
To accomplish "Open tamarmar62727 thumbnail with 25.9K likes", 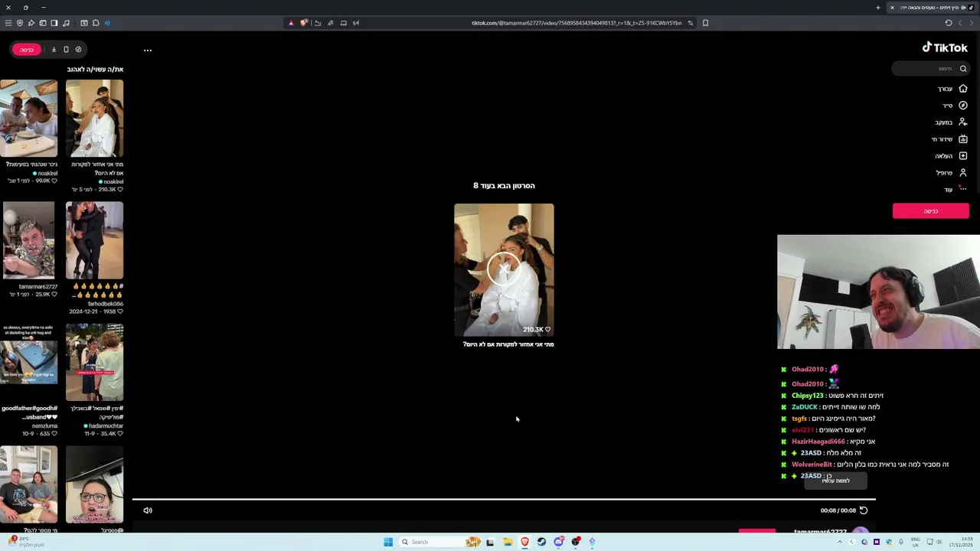I will point(28,240).
